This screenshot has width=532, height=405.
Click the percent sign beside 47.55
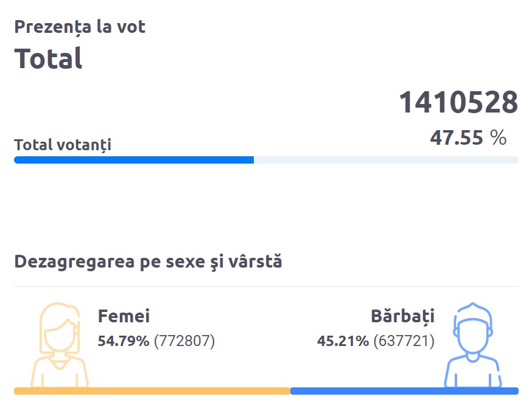[499, 137]
